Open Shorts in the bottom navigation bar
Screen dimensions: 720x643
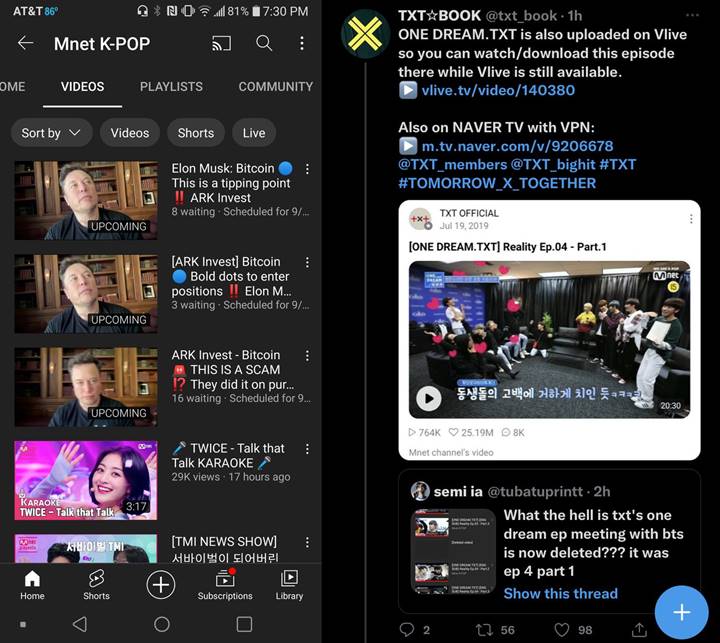click(x=96, y=585)
